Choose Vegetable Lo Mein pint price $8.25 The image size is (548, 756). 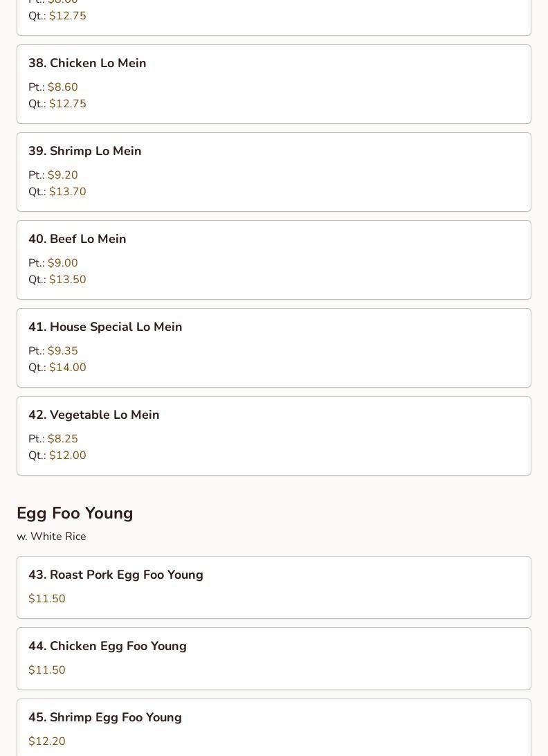(x=62, y=439)
